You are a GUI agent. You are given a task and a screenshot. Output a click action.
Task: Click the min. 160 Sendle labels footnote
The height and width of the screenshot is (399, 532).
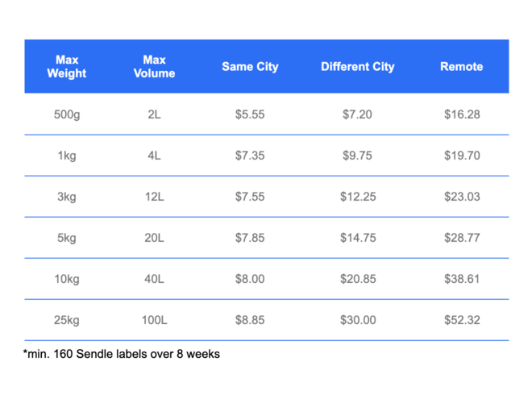point(122,354)
